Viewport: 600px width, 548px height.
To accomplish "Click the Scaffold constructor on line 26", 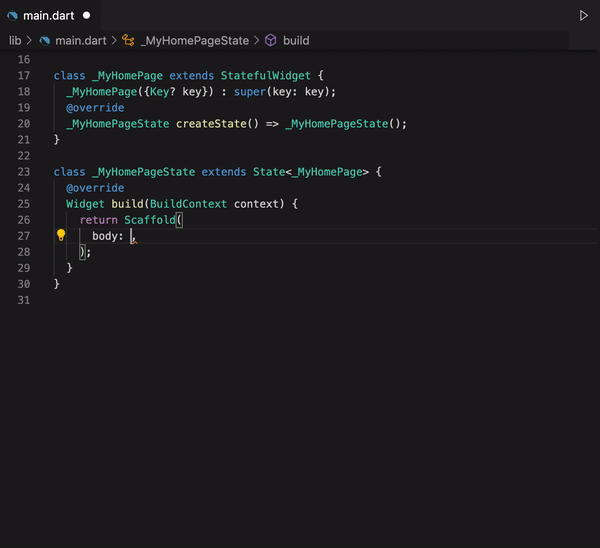I will point(148,220).
